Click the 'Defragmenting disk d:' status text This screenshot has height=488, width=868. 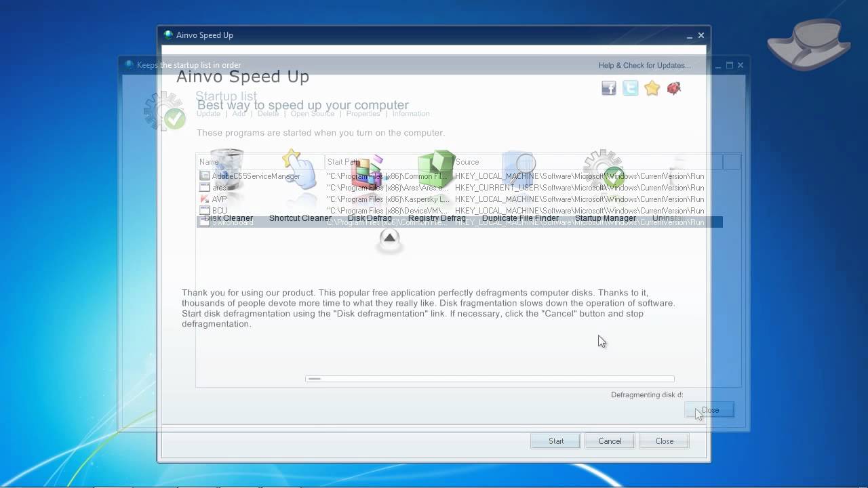point(647,395)
